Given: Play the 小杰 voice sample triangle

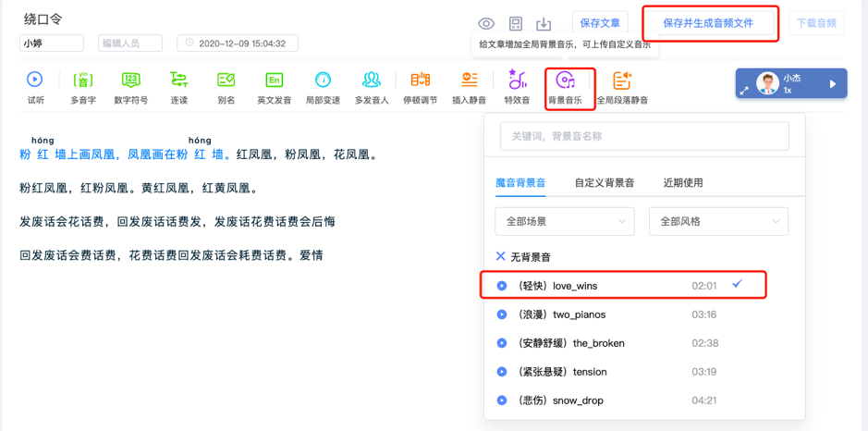Looking at the screenshot, I should click(833, 84).
